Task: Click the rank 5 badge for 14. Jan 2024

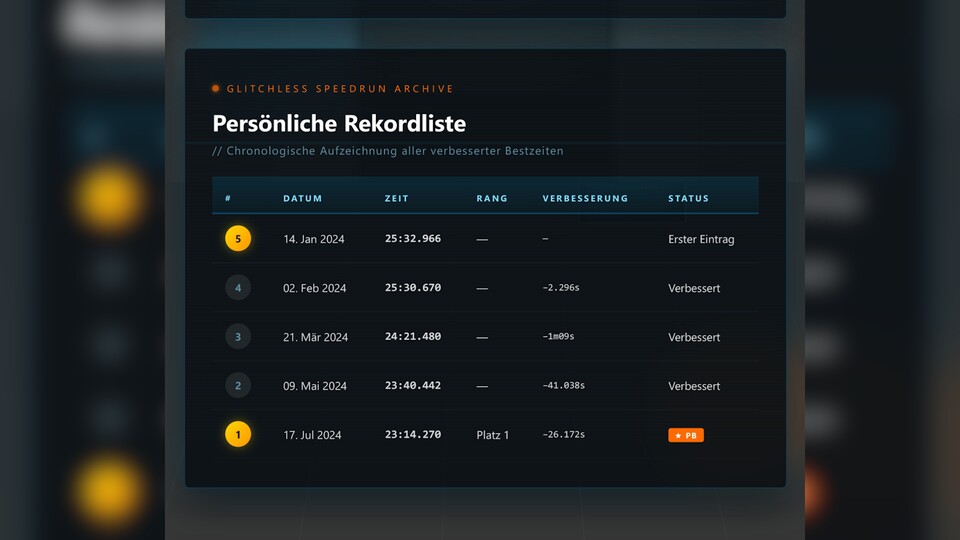Action: 238,239
